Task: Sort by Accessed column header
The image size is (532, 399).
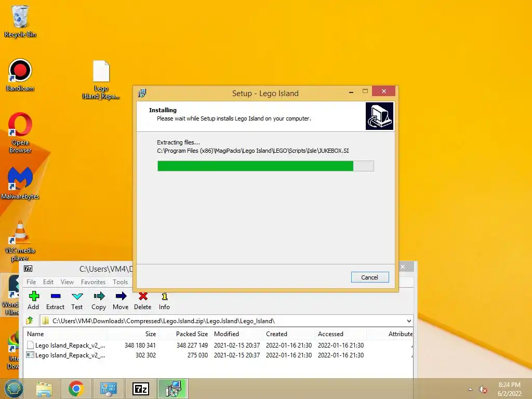Action: pos(340,334)
